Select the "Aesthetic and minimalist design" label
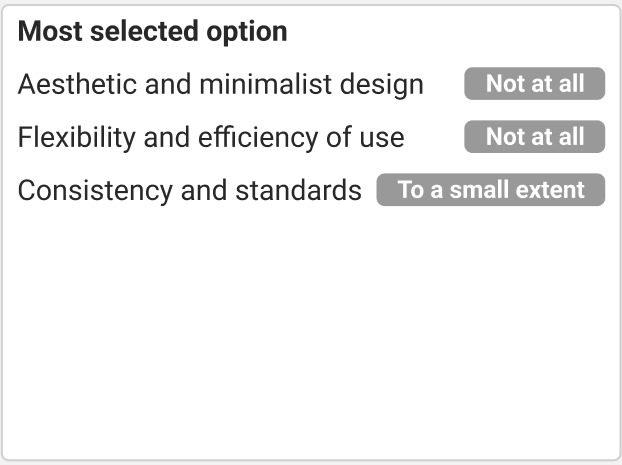Viewport: 622px width, 465px height. tap(220, 85)
